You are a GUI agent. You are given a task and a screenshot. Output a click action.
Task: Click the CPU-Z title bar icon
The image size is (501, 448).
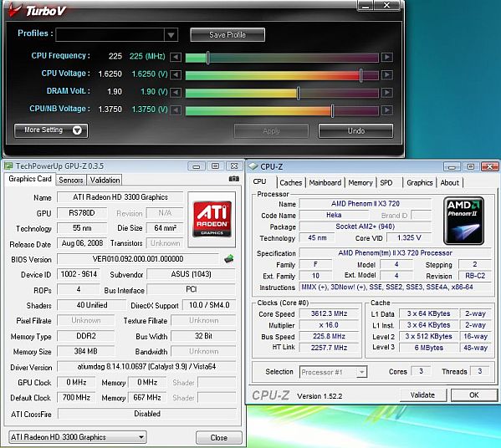pos(253,166)
